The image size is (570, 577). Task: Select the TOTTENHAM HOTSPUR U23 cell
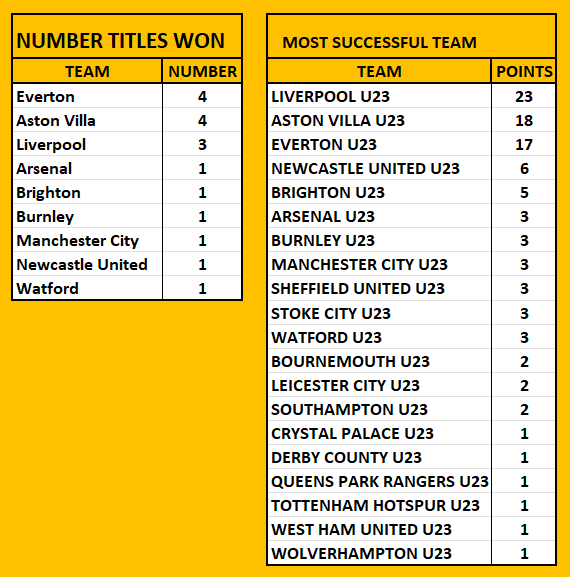pyautogui.click(x=379, y=505)
